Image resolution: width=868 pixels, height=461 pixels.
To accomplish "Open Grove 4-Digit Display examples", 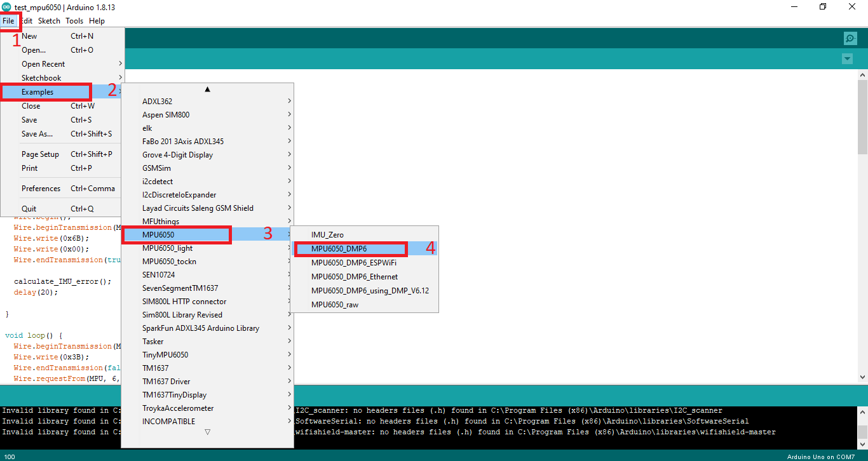I will click(x=207, y=155).
